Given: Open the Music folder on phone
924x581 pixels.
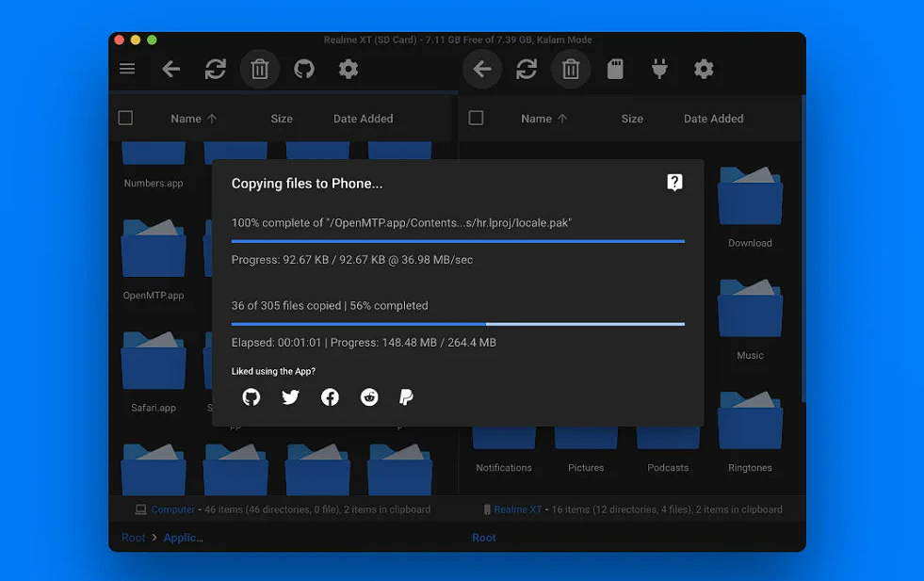Looking at the screenshot, I should tap(750, 319).
